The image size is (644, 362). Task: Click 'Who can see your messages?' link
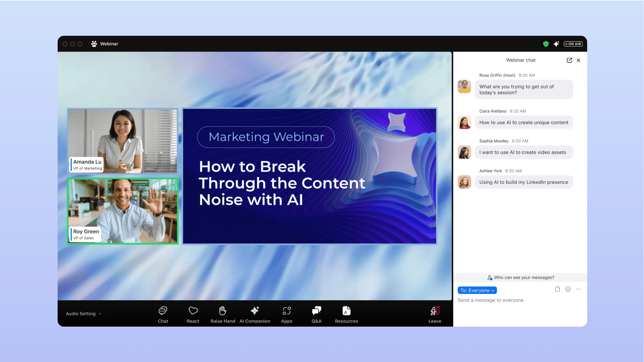tap(521, 278)
